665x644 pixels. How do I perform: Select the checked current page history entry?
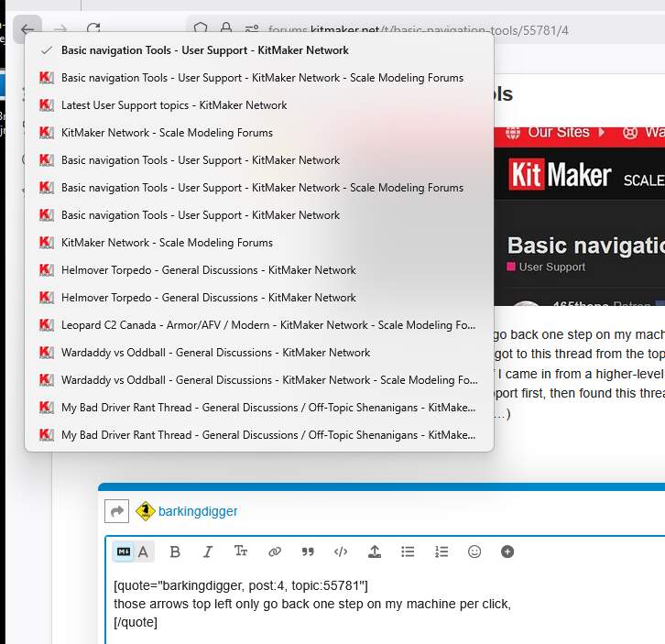click(x=204, y=50)
